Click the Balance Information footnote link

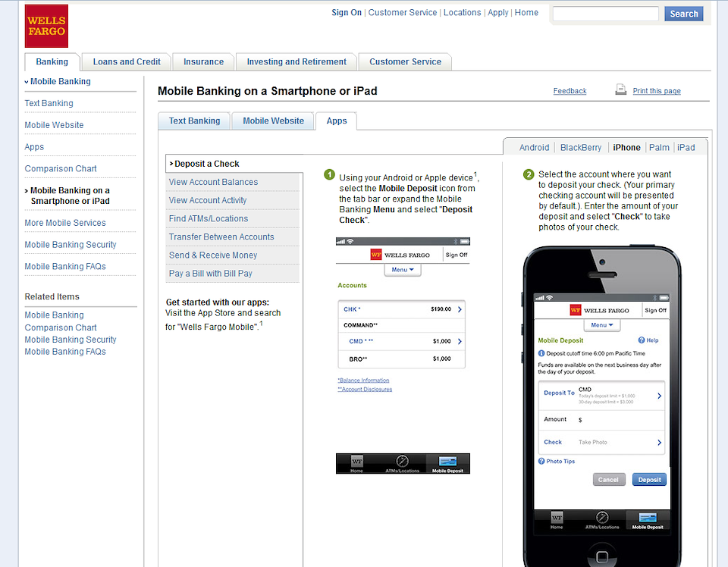(x=363, y=381)
